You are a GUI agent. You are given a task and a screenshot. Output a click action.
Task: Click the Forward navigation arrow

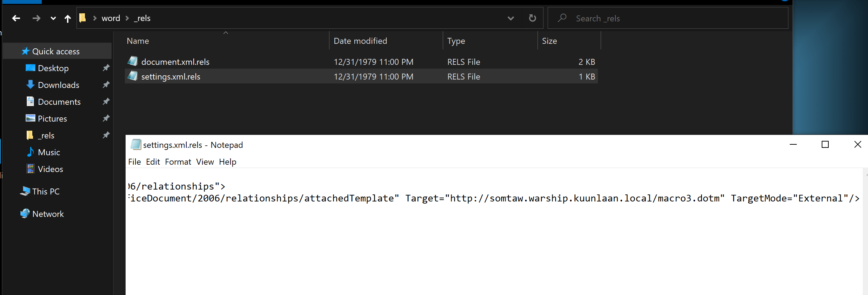coord(36,18)
